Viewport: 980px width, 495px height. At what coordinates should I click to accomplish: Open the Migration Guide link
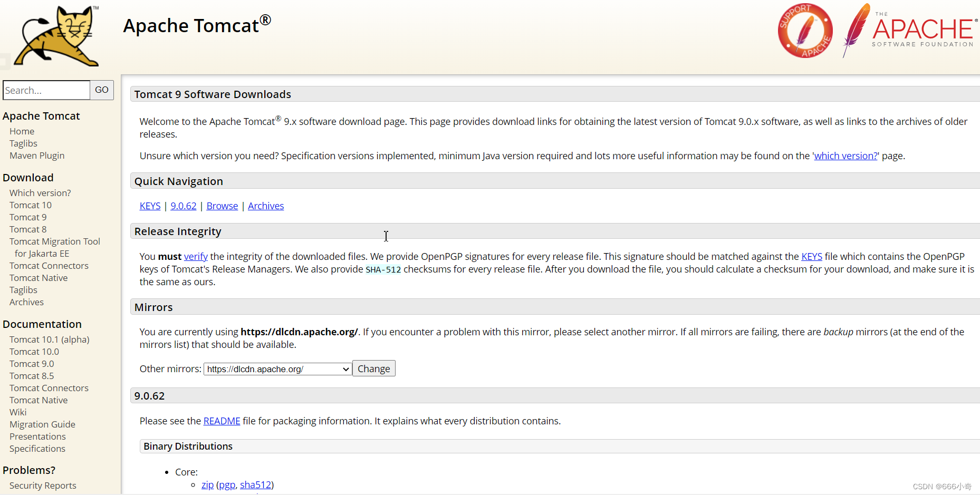[x=42, y=424]
